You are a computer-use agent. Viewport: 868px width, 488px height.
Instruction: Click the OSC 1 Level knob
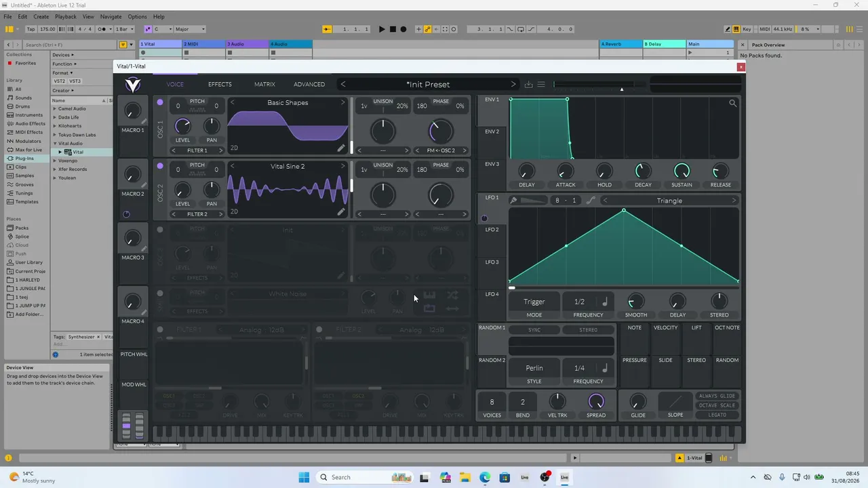pos(182,126)
